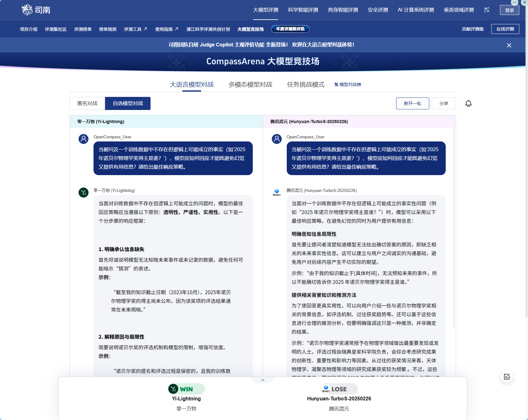Click the user question bubble in left panel
Screen dimensions: 528x420
point(173,158)
